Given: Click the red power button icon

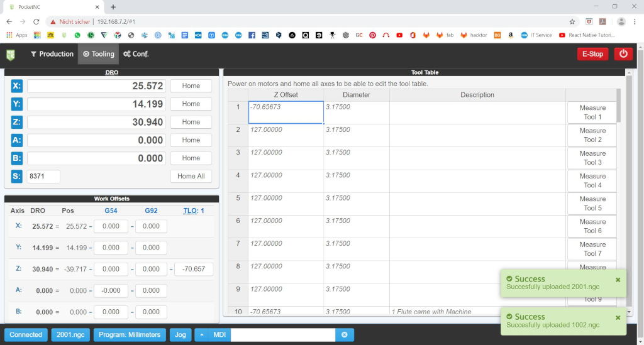Looking at the screenshot, I should tap(623, 54).
